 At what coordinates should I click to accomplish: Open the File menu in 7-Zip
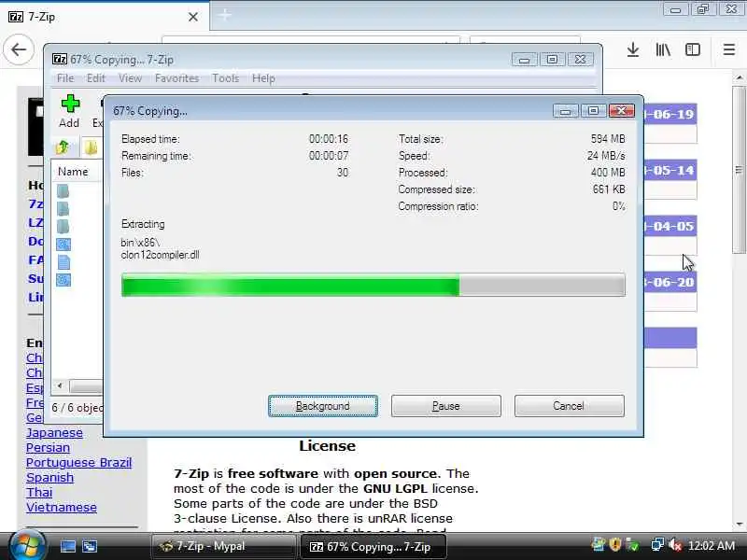coord(65,78)
